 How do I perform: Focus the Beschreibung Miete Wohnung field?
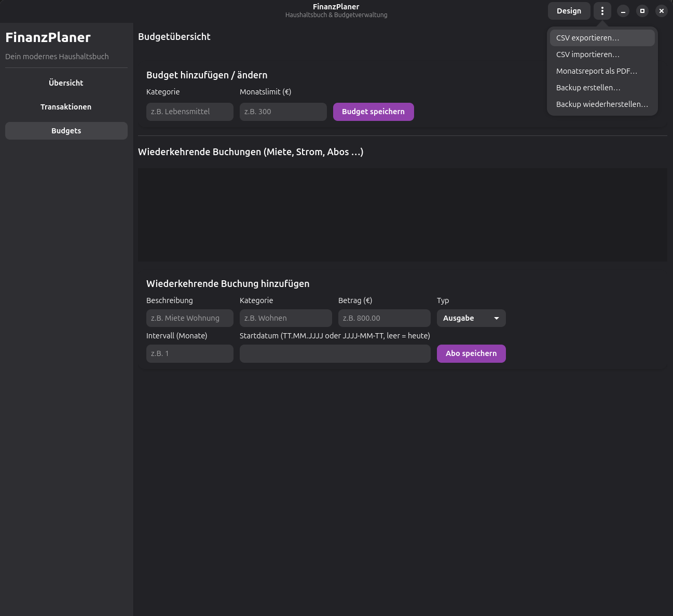coord(189,318)
